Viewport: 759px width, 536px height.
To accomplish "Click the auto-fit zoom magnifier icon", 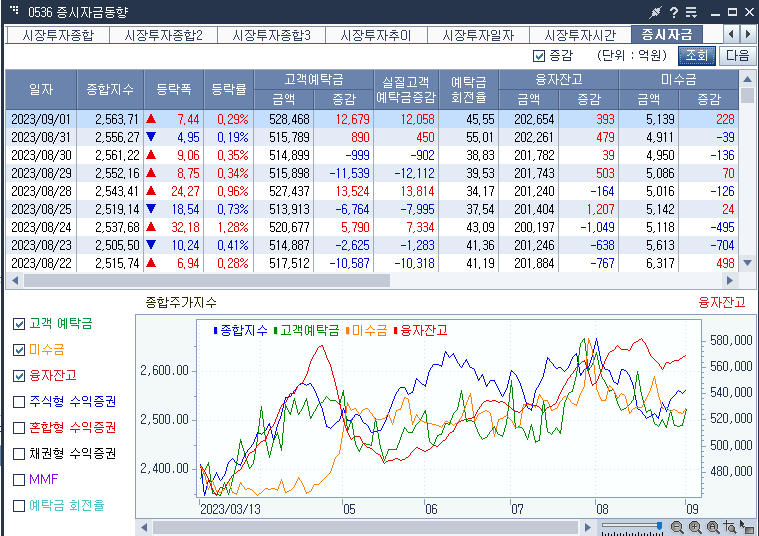I will point(713,527).
